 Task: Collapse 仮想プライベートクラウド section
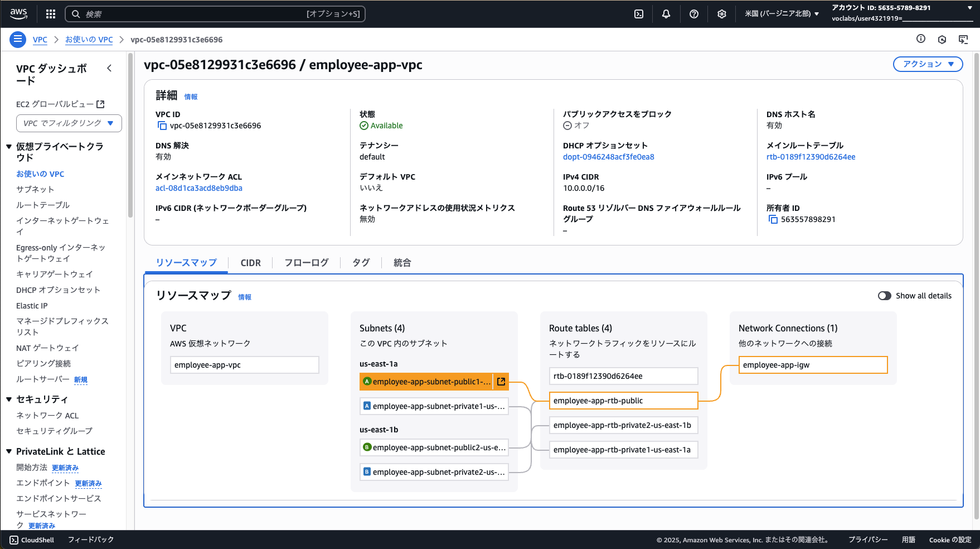[9, 147]
